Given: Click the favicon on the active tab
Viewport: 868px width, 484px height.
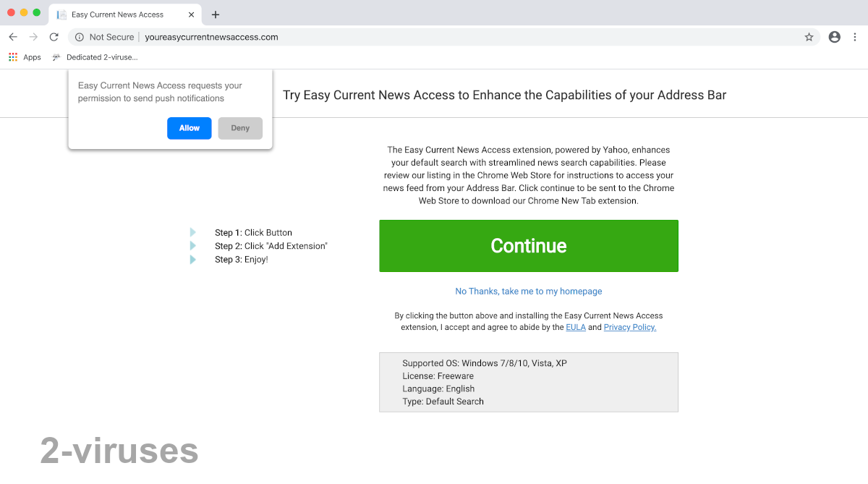Looking at the screenshot, I should pos(61,14).
